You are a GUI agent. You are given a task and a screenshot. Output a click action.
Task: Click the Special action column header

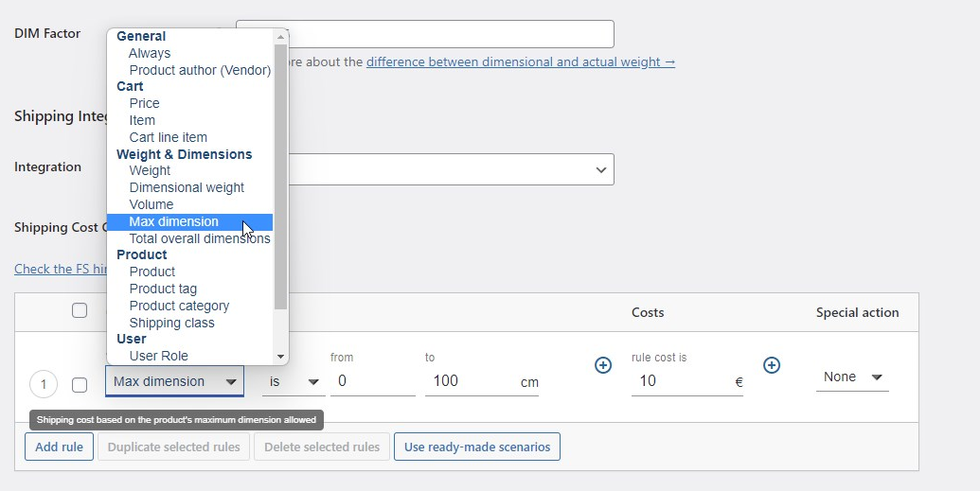point(857,312)
